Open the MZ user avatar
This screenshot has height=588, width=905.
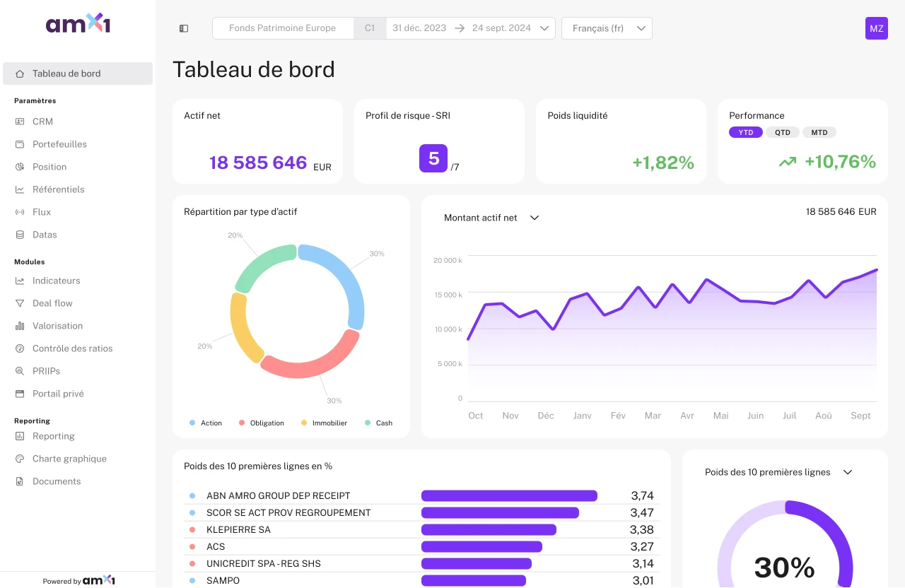(x=877, y=28)
